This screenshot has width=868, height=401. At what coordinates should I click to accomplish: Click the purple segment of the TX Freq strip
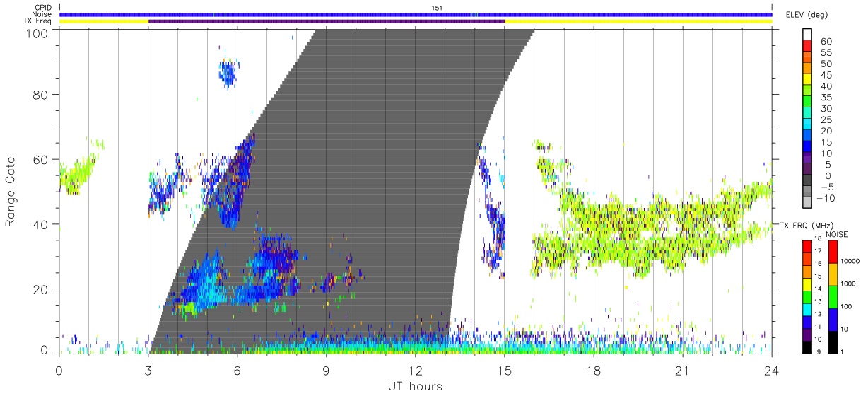(x=327, y=21)
